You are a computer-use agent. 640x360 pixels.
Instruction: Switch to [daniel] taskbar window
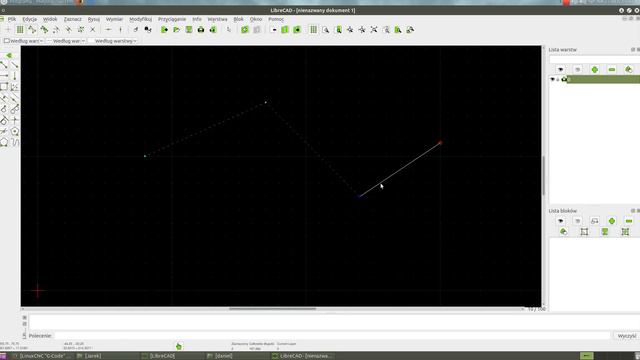pos(220,356)
